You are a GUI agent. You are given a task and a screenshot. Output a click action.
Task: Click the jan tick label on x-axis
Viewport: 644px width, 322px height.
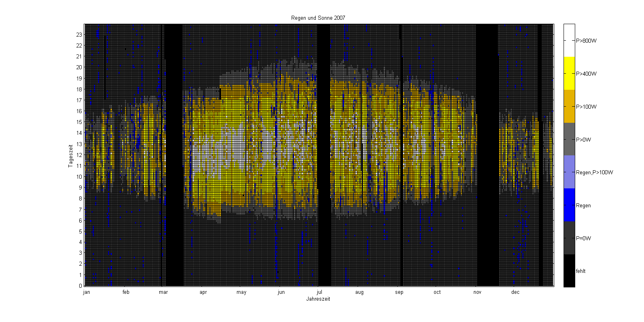click(x=86, y=292)
